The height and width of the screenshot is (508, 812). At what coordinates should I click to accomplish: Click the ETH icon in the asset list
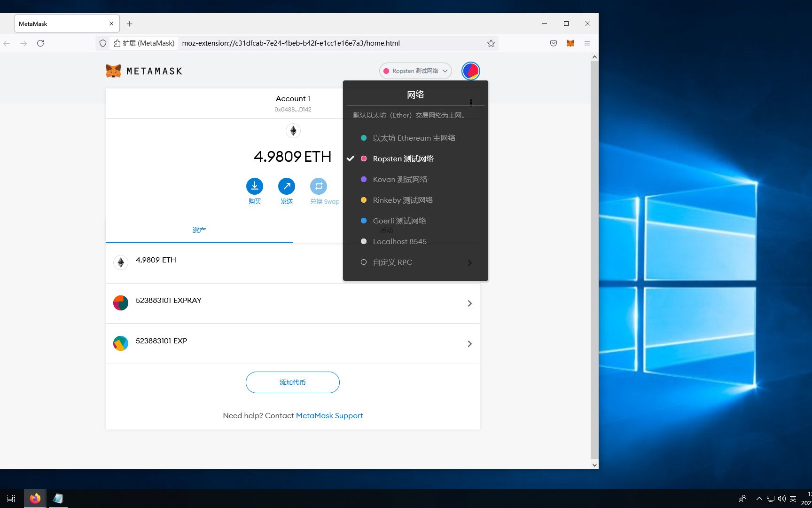tap(121, 262)
